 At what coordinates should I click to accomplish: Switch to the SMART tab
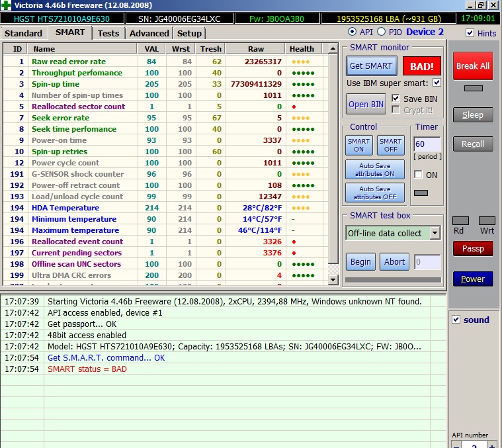tap(70, 32)
